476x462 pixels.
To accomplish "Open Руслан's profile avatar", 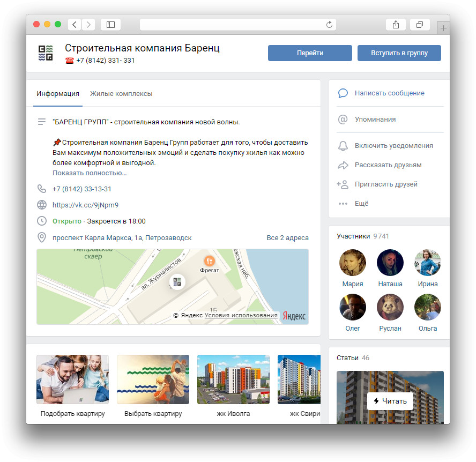I will click(390, 307).
